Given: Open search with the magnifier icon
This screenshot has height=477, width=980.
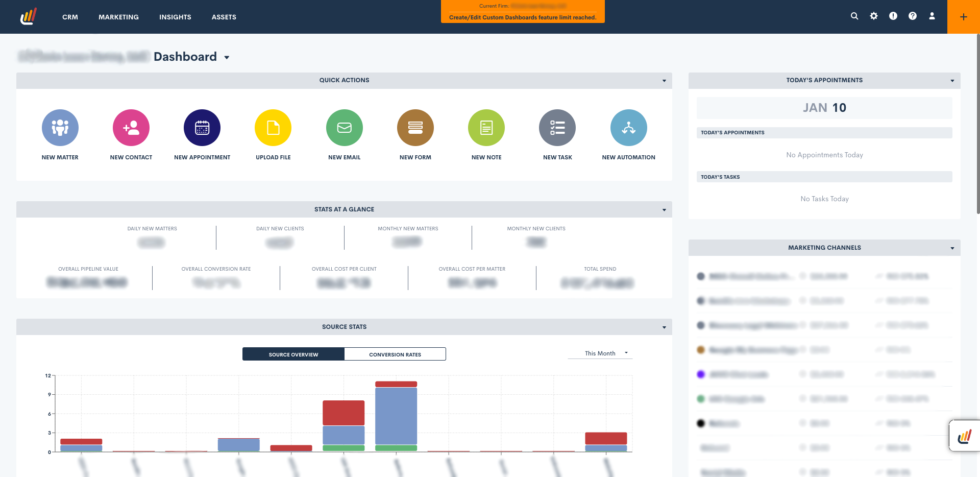Looking at the screenshot, I should [854, 16].
